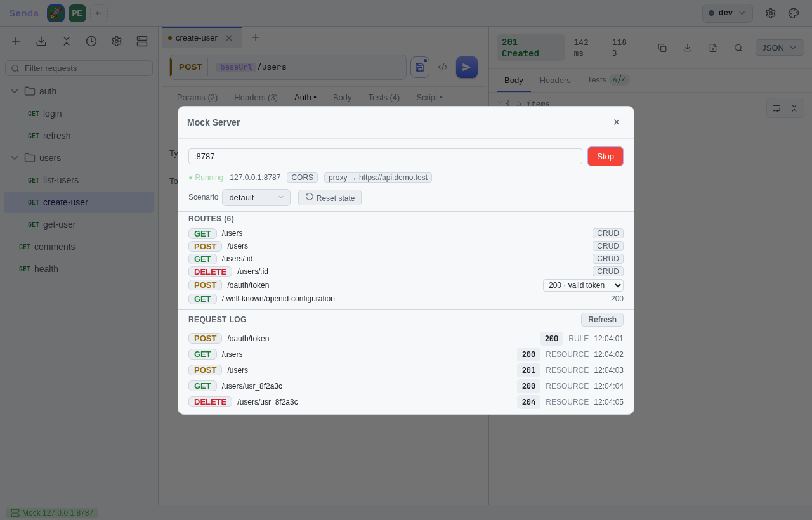Switch to the Auth tab
The height and width of the screenshot is (520, 812).
point(305,97)
